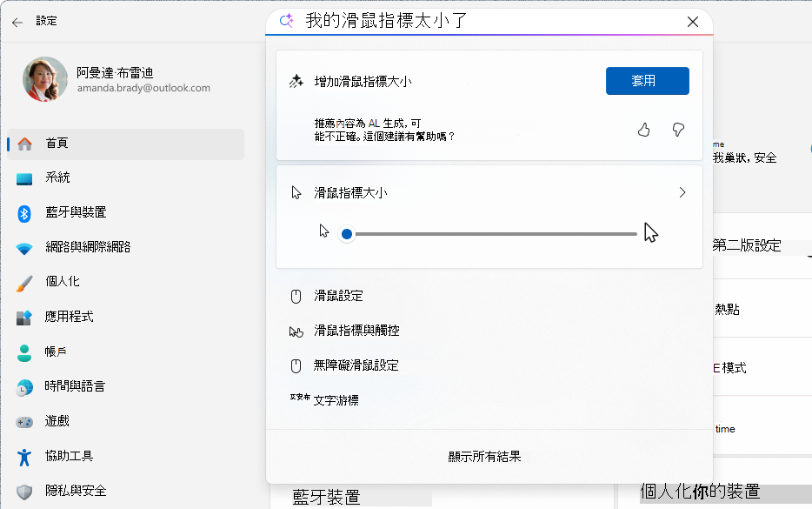
Task: Click the sparkle icon beside 增加滑鼠指標大小
Action: point(296,82)
